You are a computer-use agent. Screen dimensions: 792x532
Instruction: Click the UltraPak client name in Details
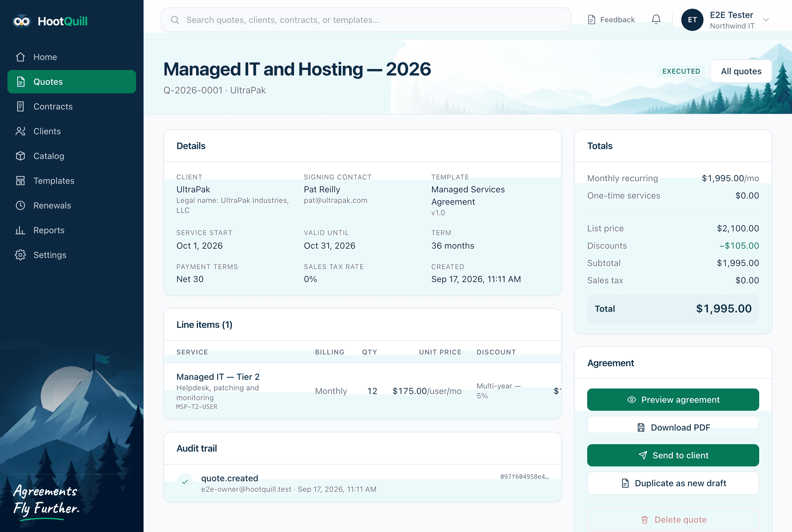tap(193, 189)
